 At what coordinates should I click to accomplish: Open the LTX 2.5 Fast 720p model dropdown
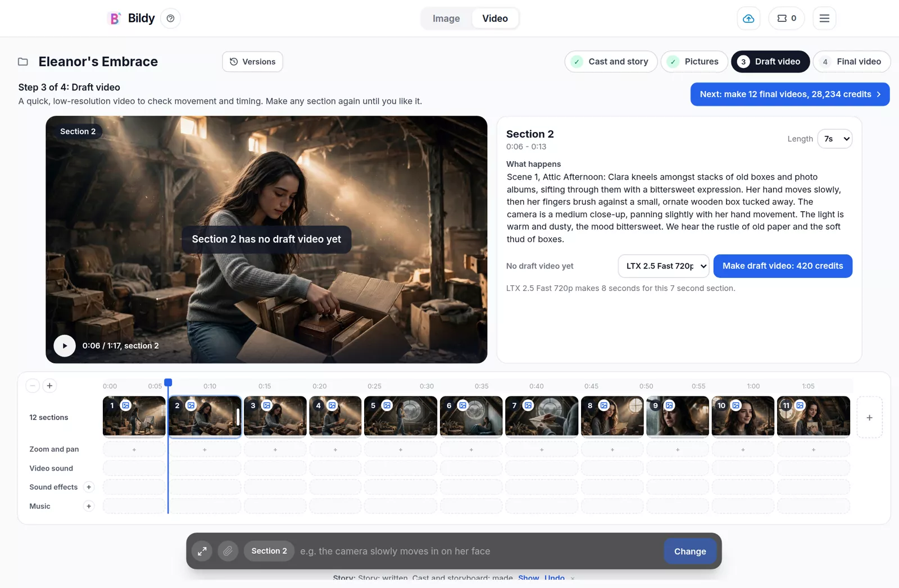[x=664, y=266]
